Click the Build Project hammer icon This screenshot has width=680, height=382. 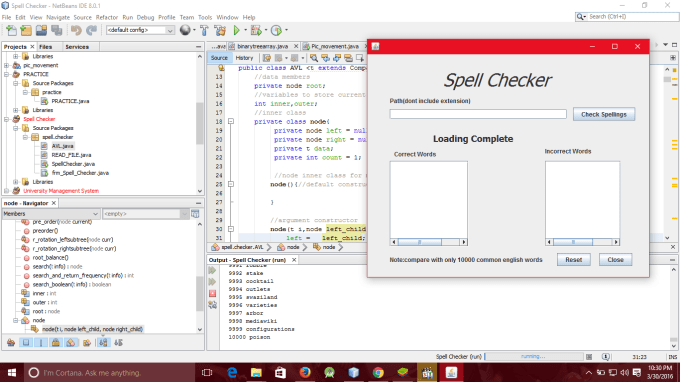[x=204, y=30]
